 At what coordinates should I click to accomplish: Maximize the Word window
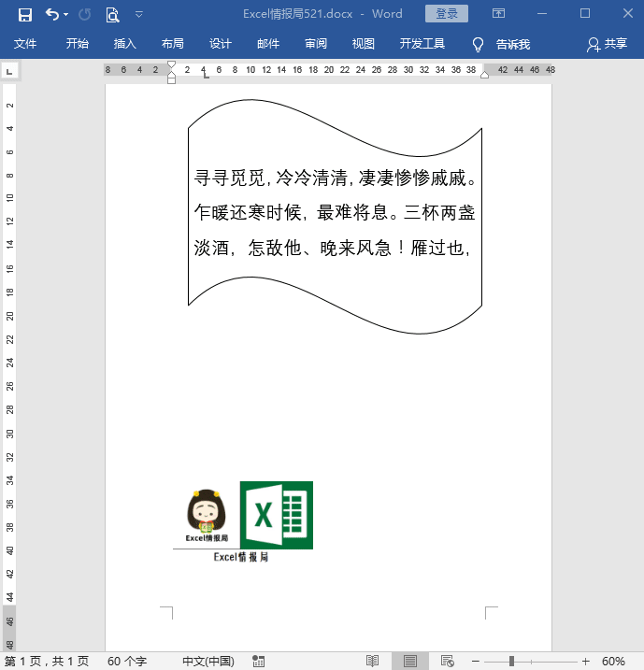coord(585,14)
